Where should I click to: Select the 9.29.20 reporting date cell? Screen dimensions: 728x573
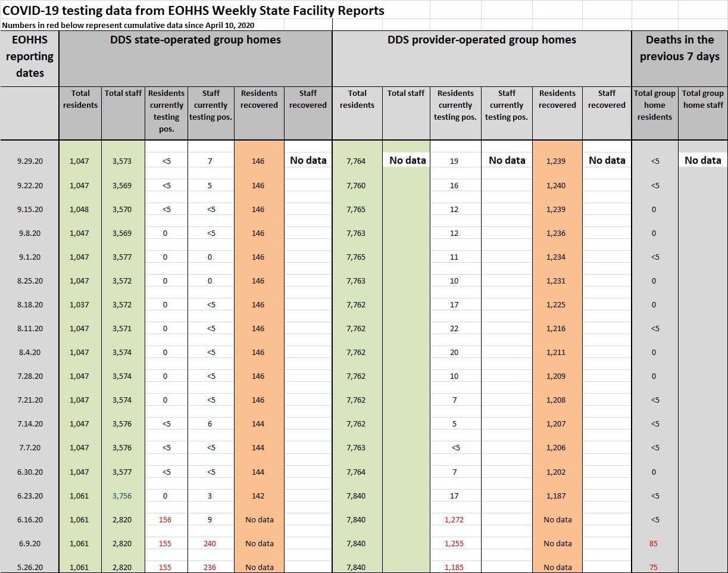click(30, 161)
